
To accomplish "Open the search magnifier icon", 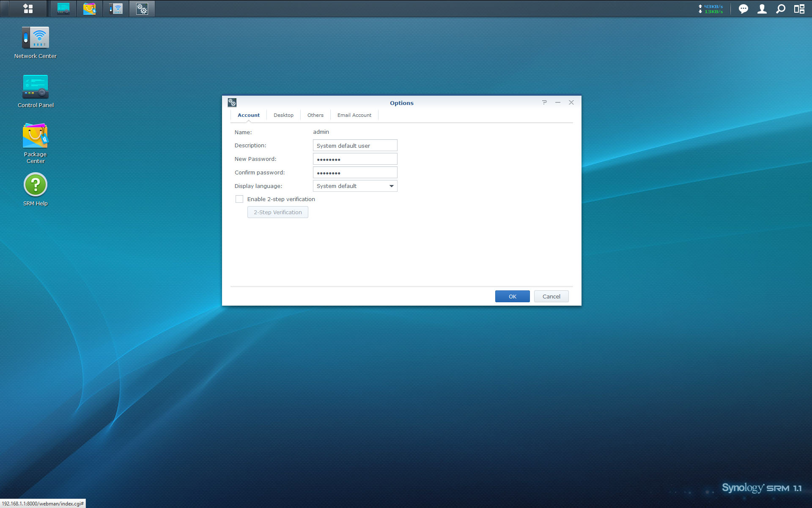I will pyautogui.click(x=781, y=9).
